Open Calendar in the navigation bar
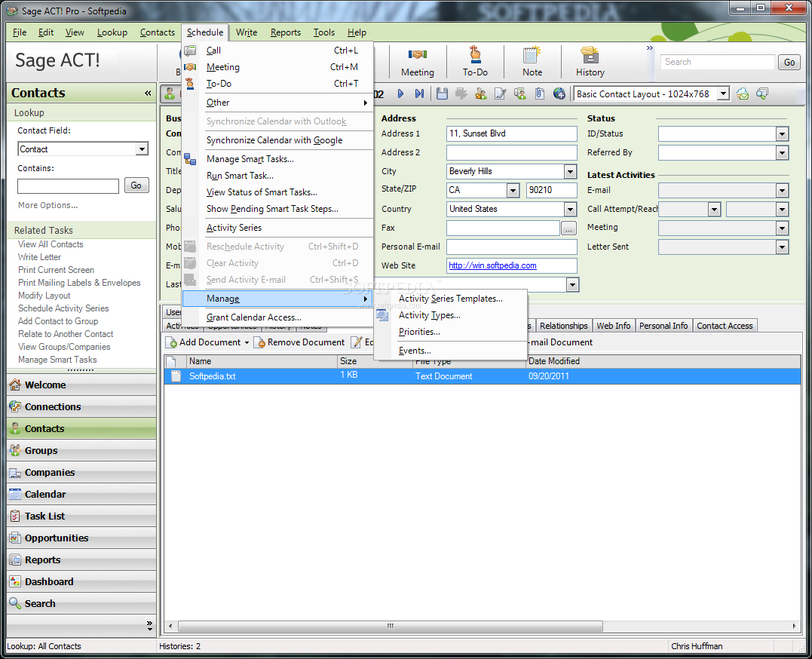 (x=82, y=495)
